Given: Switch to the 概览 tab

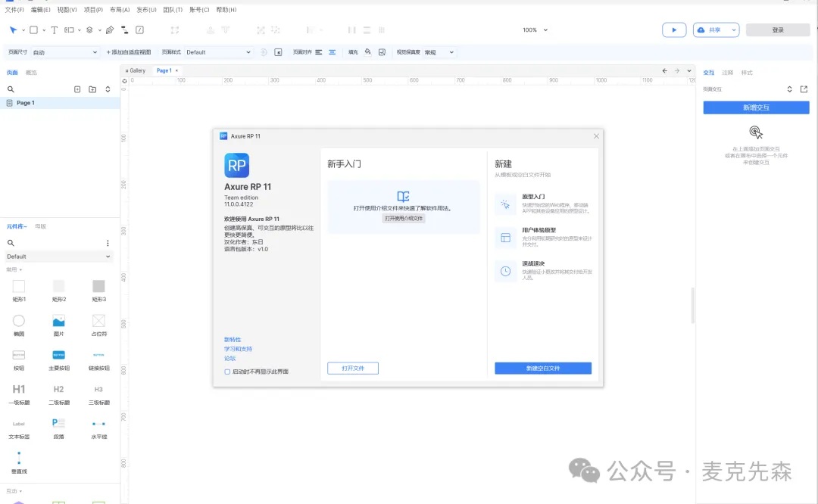Looking at the screenshot, I should tap(31, 73).
